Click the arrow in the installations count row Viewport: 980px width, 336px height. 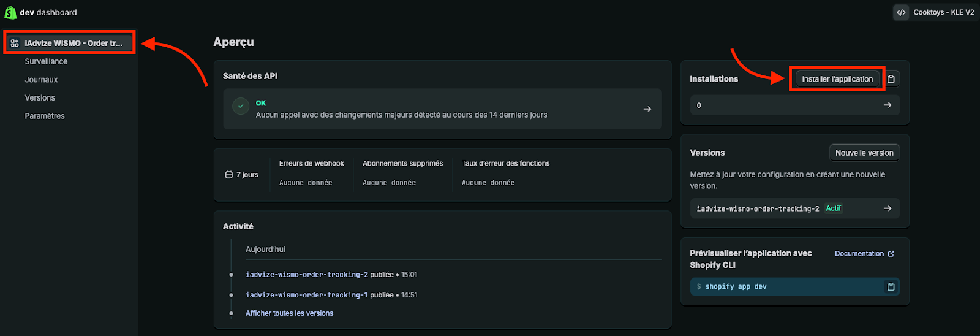pos(887,105)
